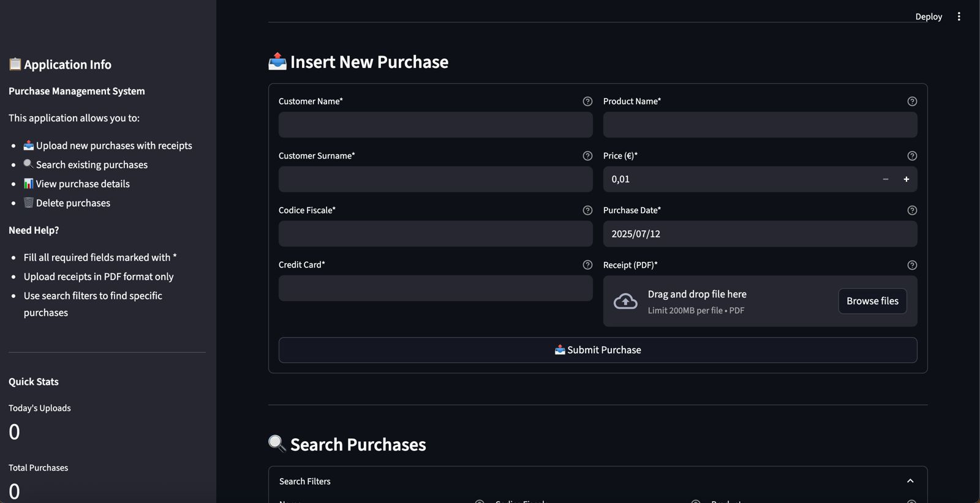Click help icon beside Product Name

click(x=912, y=102)
